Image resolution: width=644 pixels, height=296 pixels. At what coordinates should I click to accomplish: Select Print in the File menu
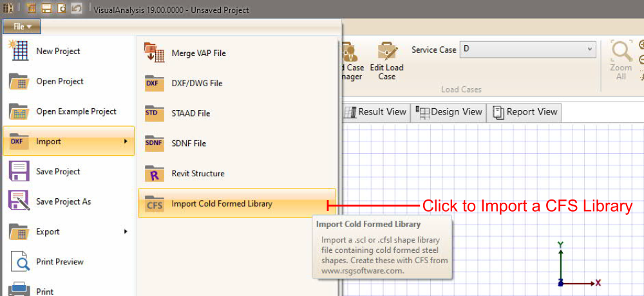[x=69, y=288]
